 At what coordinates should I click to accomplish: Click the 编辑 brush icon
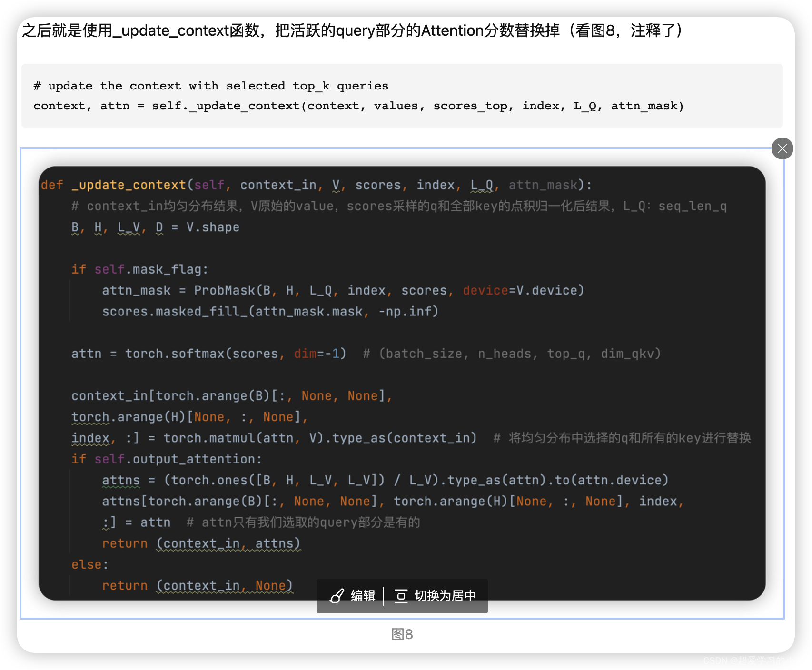point(337,596)
